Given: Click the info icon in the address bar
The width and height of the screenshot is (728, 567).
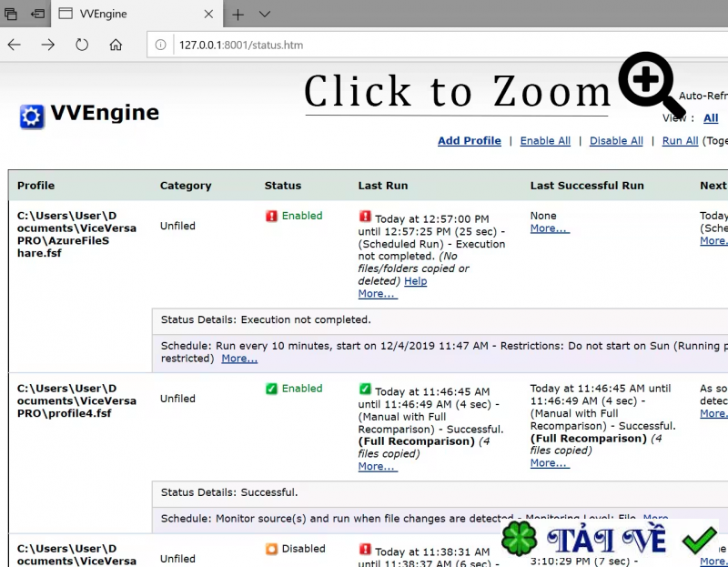Looking at the screenshot, I should pos(159,44).
